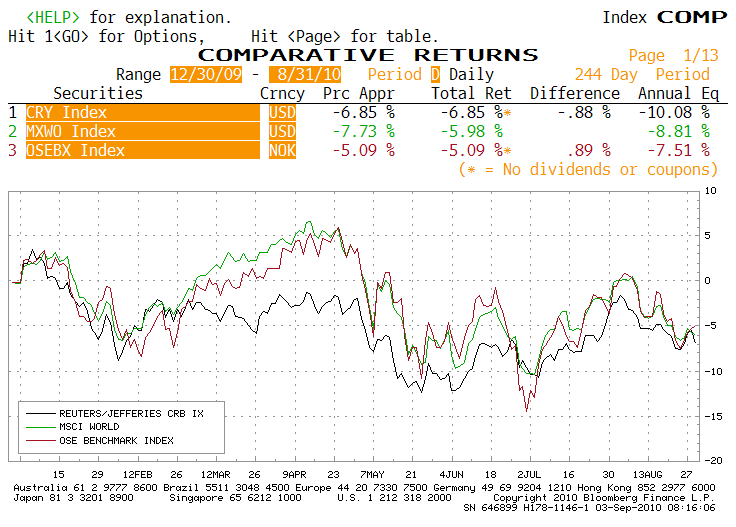Click the -5.98 % Total Ret value

click(472, 131)
